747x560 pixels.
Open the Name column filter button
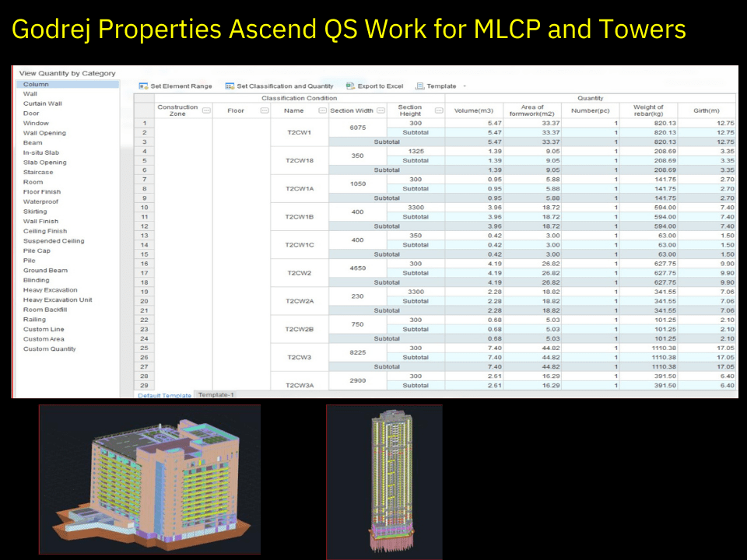coord(322,110)
